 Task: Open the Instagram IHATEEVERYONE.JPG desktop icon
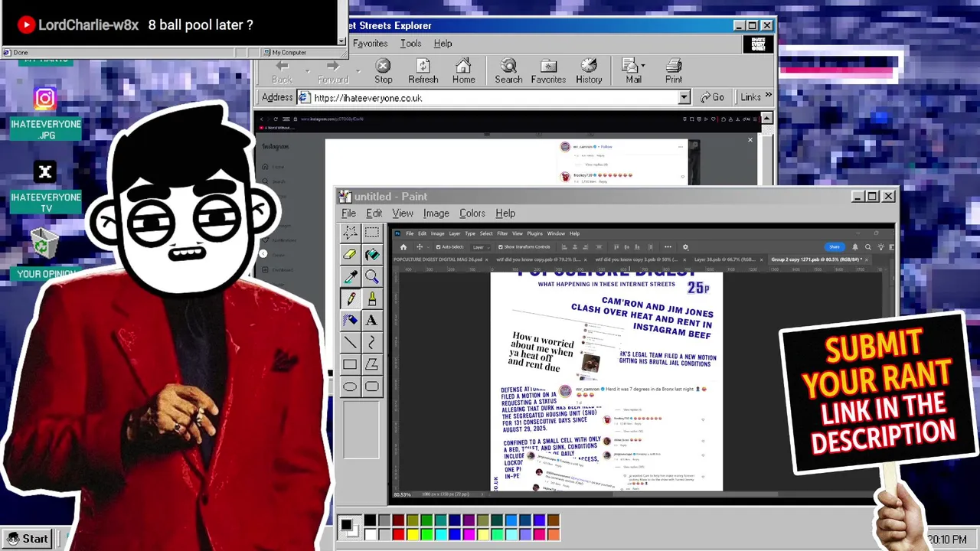(45, 112)
